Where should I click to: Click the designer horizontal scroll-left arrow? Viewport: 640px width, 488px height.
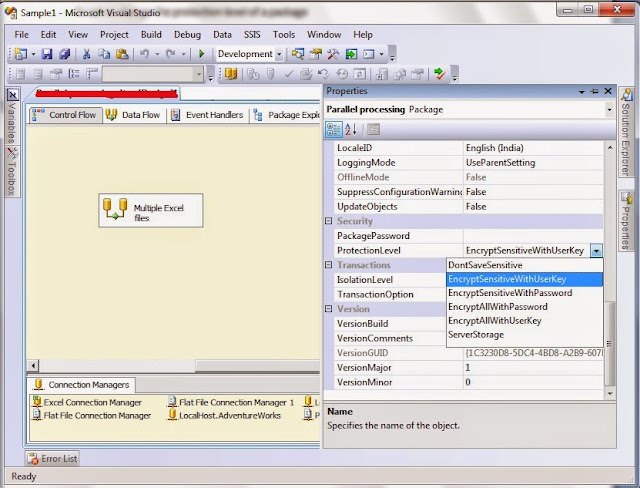(x=33, y=365)
